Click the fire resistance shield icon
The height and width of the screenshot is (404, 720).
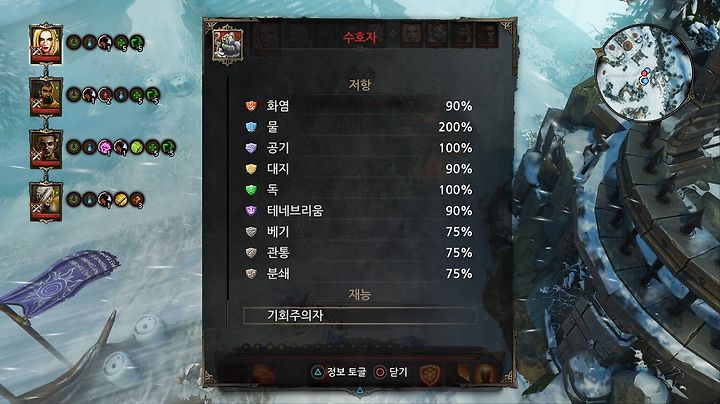[x=251, y=106]
